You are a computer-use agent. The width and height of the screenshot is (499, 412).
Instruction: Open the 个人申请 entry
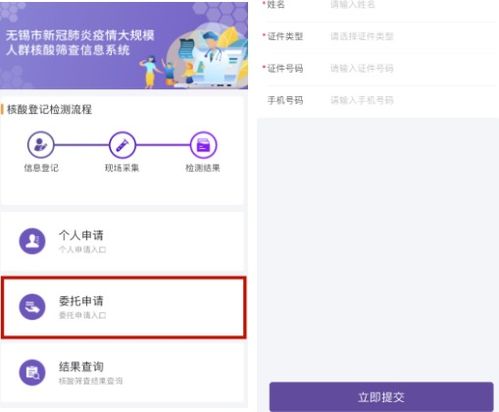click(x=123, y=241)
